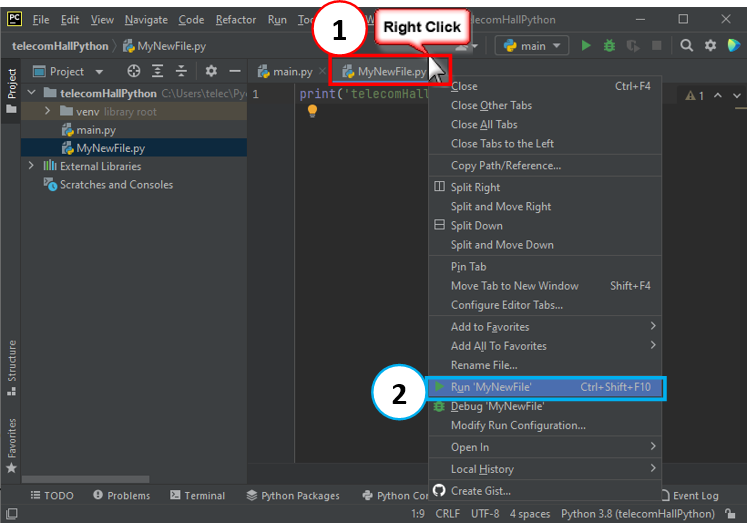This screenshot has height=523, width=747.
Task: Go to previous highlighted error arrow
Action: 717,96
